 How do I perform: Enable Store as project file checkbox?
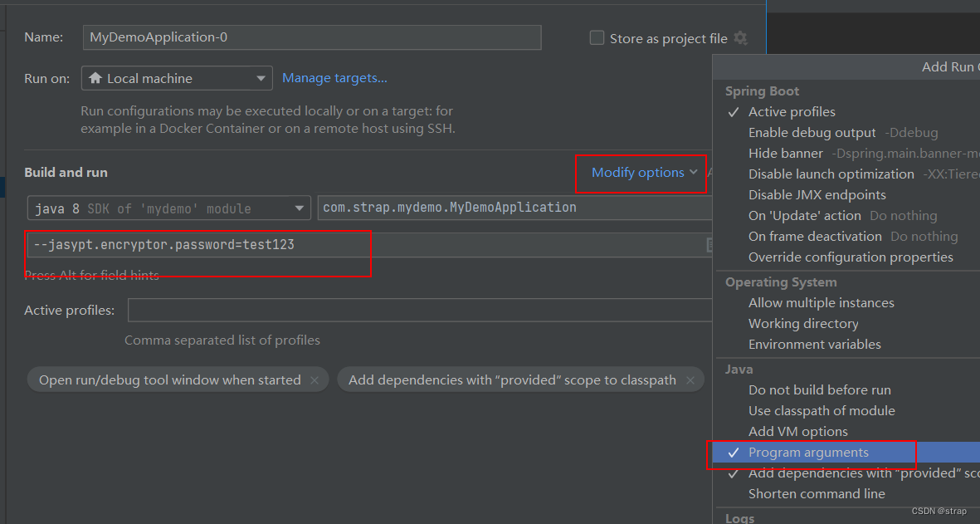pos(597,38)
